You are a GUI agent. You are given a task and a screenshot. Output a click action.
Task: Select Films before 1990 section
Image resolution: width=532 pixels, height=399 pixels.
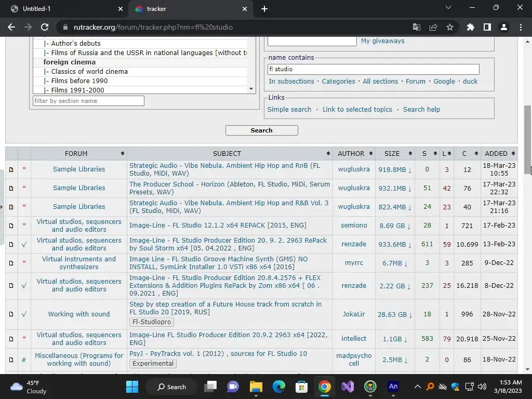[x=140, y=81]
